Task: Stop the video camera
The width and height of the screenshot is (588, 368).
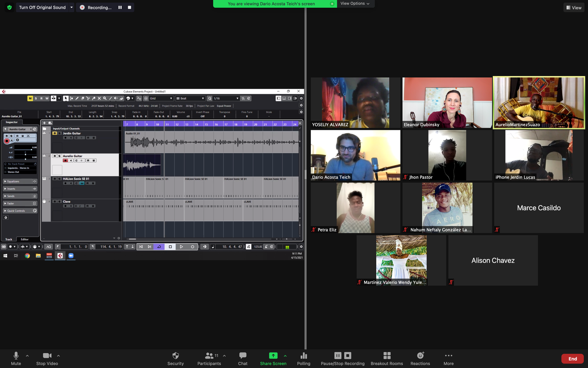Action: tap(47, 355)
